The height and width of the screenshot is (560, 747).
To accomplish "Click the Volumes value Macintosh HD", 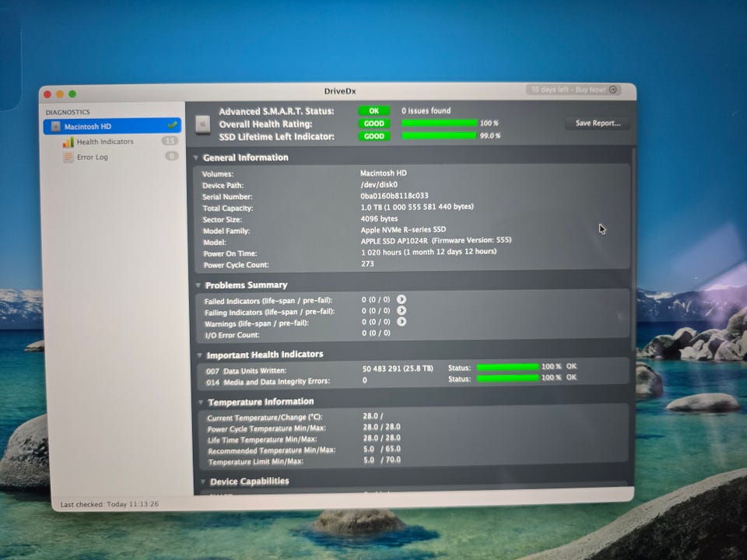I will point(384,173).
